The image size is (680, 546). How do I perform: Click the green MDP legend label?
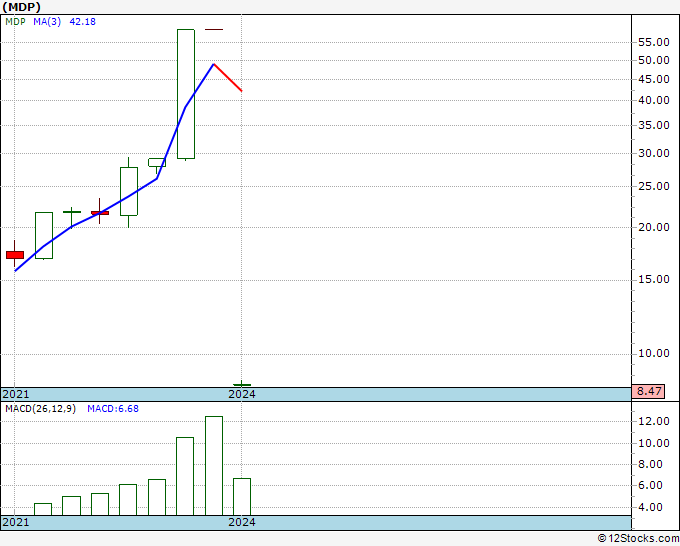click(16, 22)
